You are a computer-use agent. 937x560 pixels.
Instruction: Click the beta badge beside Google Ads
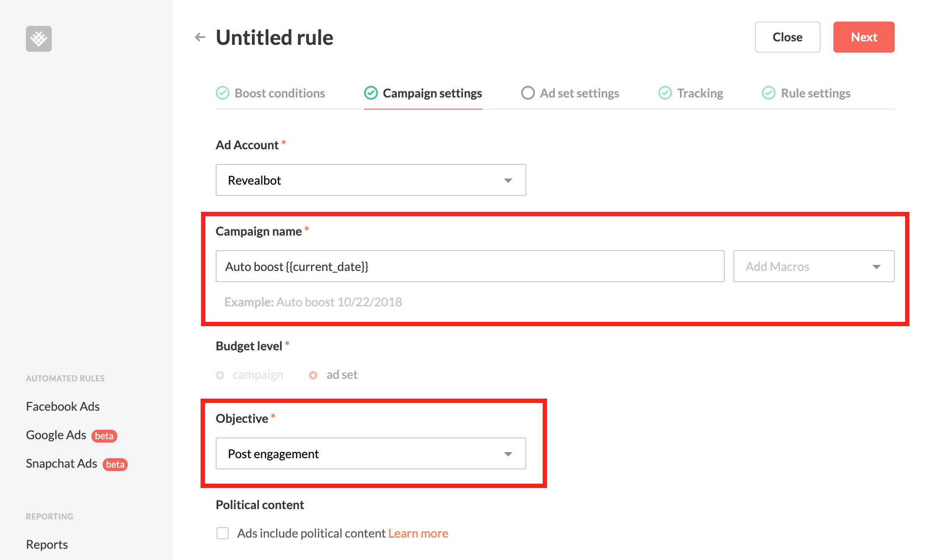click(x=104, y=436)
